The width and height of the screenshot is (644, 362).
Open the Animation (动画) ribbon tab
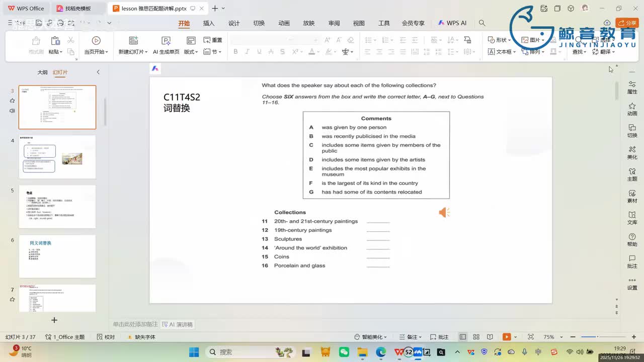click(x=284, y=23)
